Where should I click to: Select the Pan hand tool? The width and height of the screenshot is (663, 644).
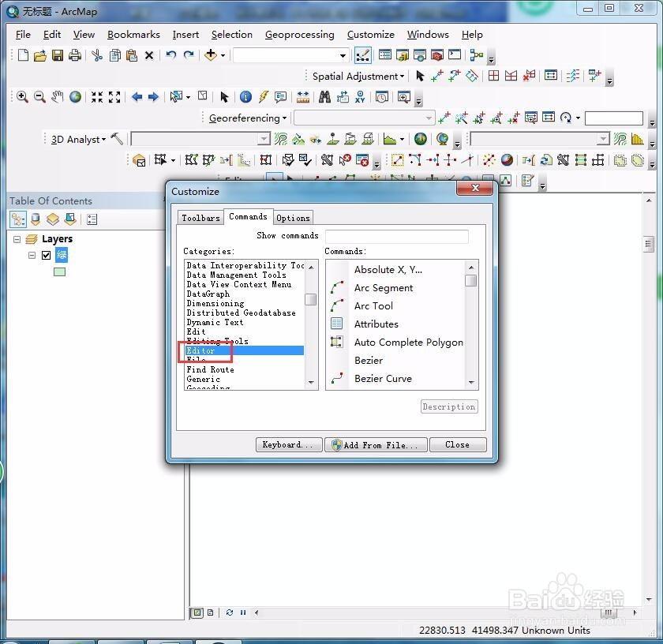tap(57, 97)
